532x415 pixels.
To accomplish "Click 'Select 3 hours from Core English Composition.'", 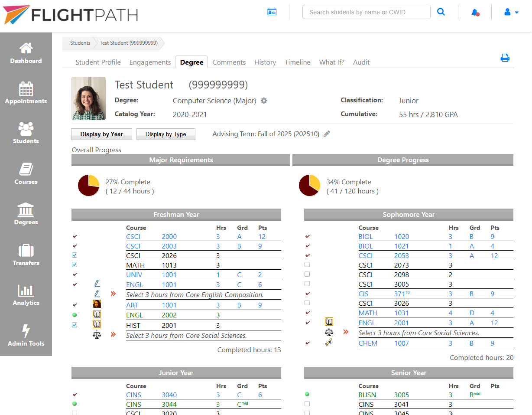I will (x=195, y=294).
